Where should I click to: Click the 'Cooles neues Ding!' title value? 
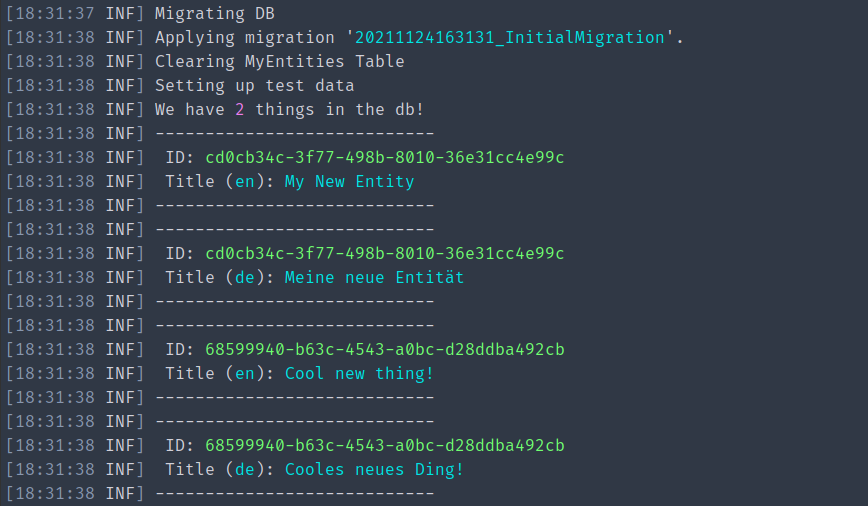[374, 469]
